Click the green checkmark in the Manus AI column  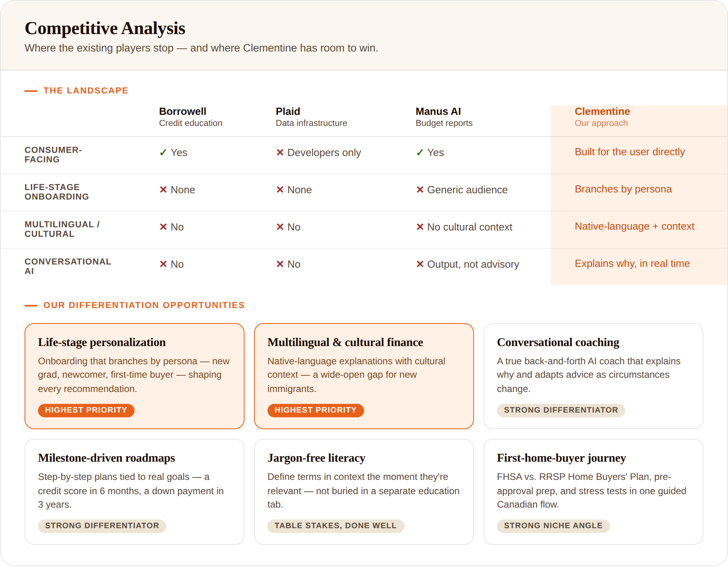tap(420, 152)
